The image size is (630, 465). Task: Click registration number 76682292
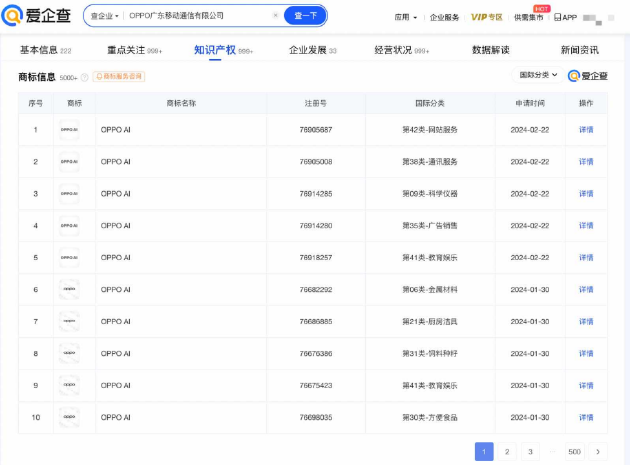coord(316,289)
